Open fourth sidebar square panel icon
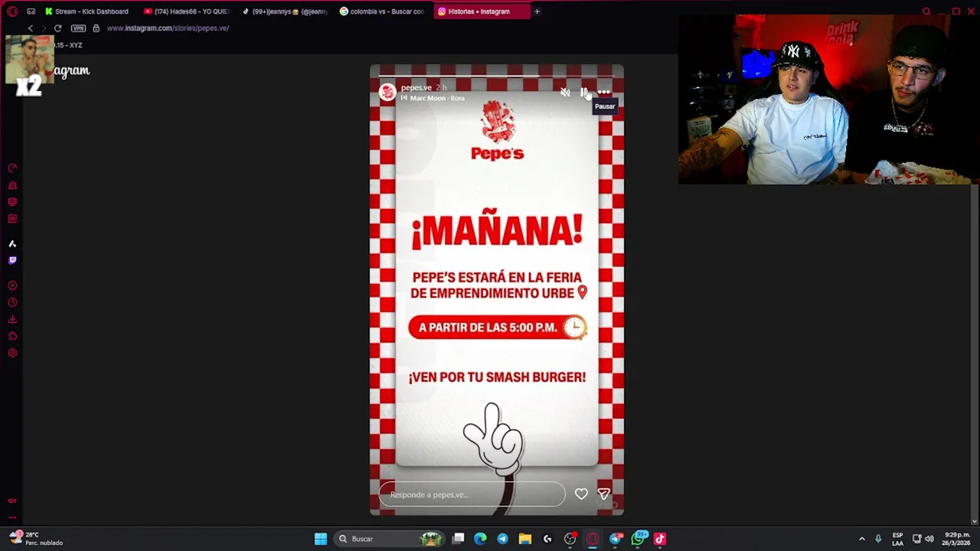This screenshot has width=980, height=551. (12, 219)
